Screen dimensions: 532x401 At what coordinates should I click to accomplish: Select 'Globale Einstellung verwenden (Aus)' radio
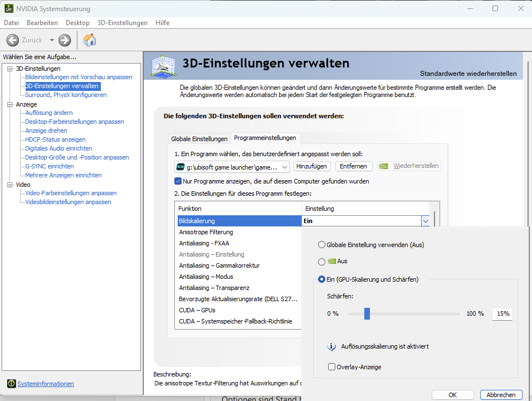(321, 245)
